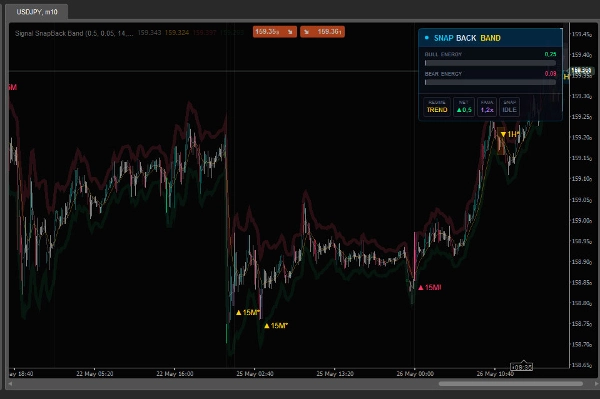600x399 pixels.
Task: Click the left scroll arrow
Action: tap(10, 384)
